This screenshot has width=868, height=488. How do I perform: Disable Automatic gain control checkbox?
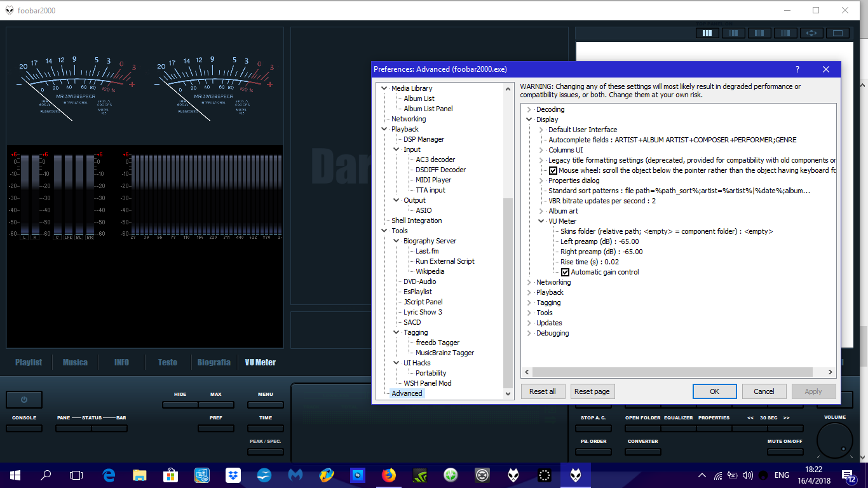(x=565, y=272)
